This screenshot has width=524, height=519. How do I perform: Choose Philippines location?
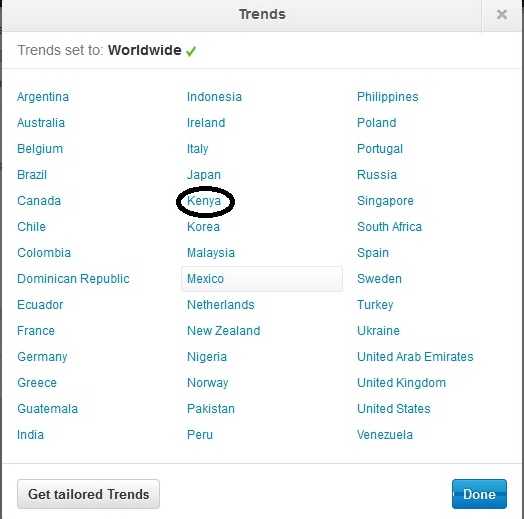tap(388, 97)
